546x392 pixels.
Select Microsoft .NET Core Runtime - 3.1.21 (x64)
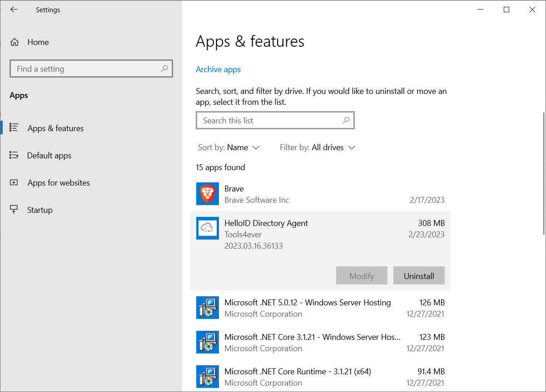pos(298,372)
